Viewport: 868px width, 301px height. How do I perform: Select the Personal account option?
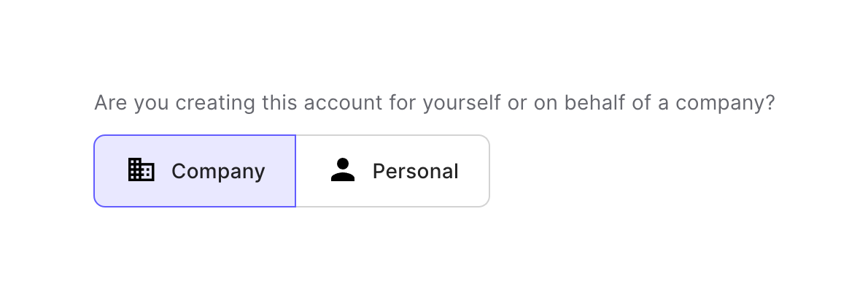coord(392,171)
